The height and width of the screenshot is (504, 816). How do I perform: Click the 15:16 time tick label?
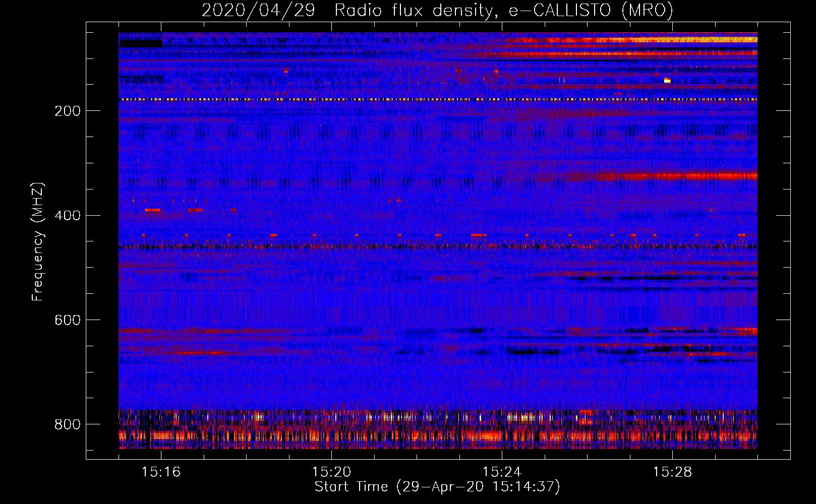pyautogui.click(x=161, y=472)
